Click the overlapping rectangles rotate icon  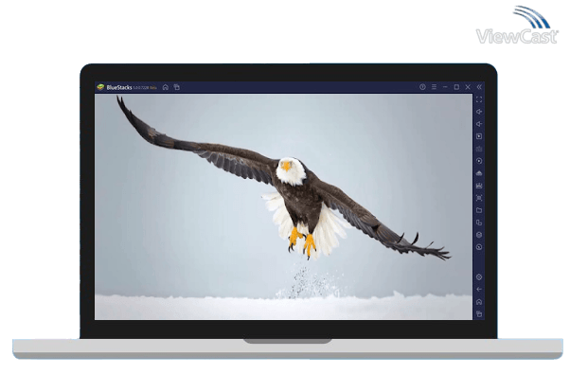pos(479,223)
